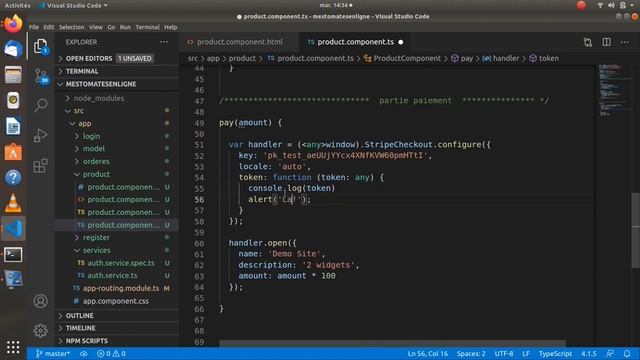Click Spaces: 2 indentation setting
Screen dimensions: 640x360
tap(471, 354)
